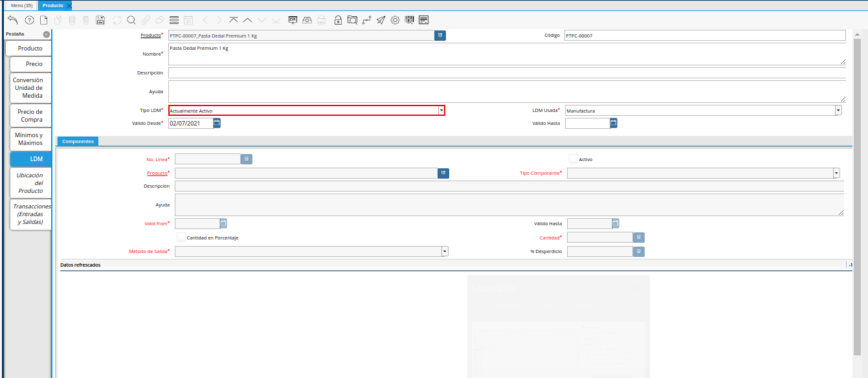This screenshot has height=378, width=868.
Task: Click the Refresh arrows toolbar icon
Action: (117, 20)
